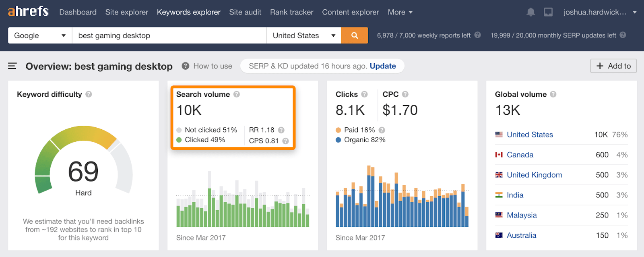Open the Malaysia volume link
Viewport: 644px width, 257px height.
coord(522,215)
